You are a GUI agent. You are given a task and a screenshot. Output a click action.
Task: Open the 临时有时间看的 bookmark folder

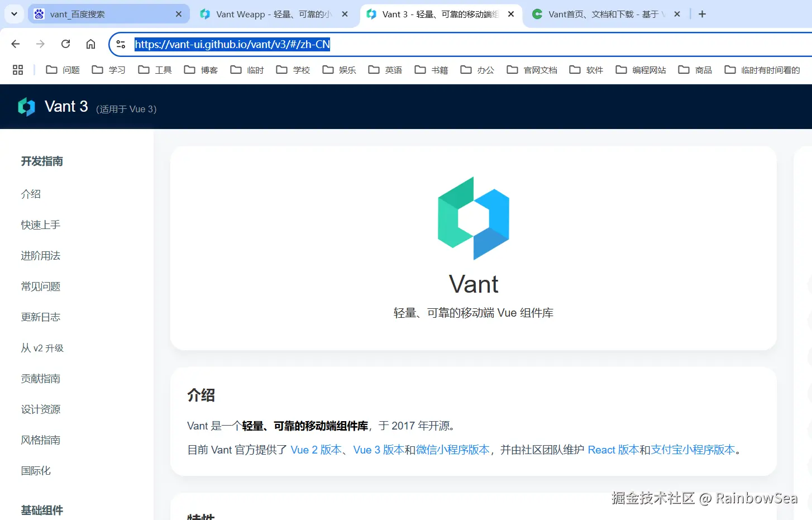point(762,70)
